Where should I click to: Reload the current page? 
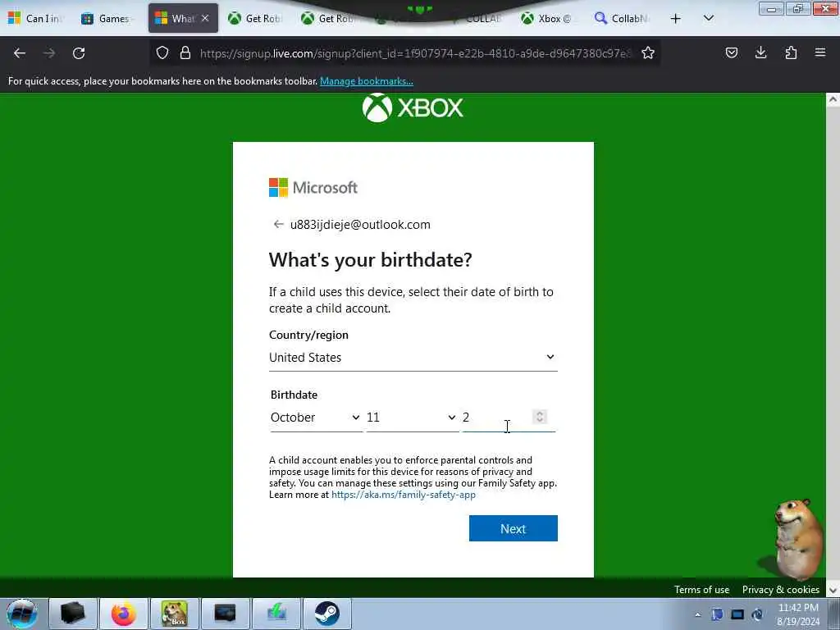click(x=79, y=53)
